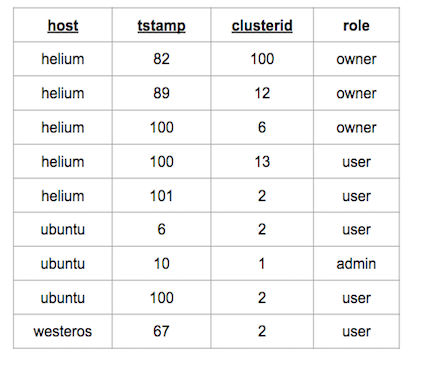The width and height of the screenshot is (440, 370).
Task: Select the westeros host cell
Action: 63,331
